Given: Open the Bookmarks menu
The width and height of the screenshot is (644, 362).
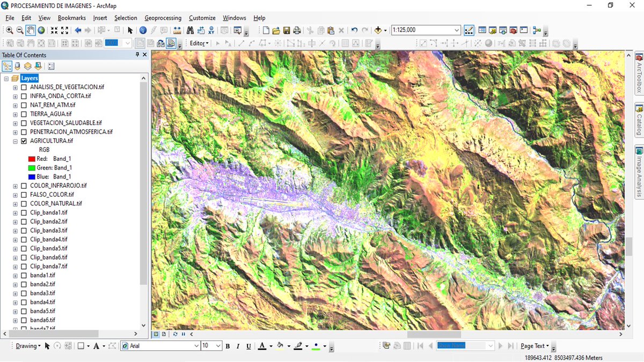Looking at the screenshot, I should click(x=71, y=18).
